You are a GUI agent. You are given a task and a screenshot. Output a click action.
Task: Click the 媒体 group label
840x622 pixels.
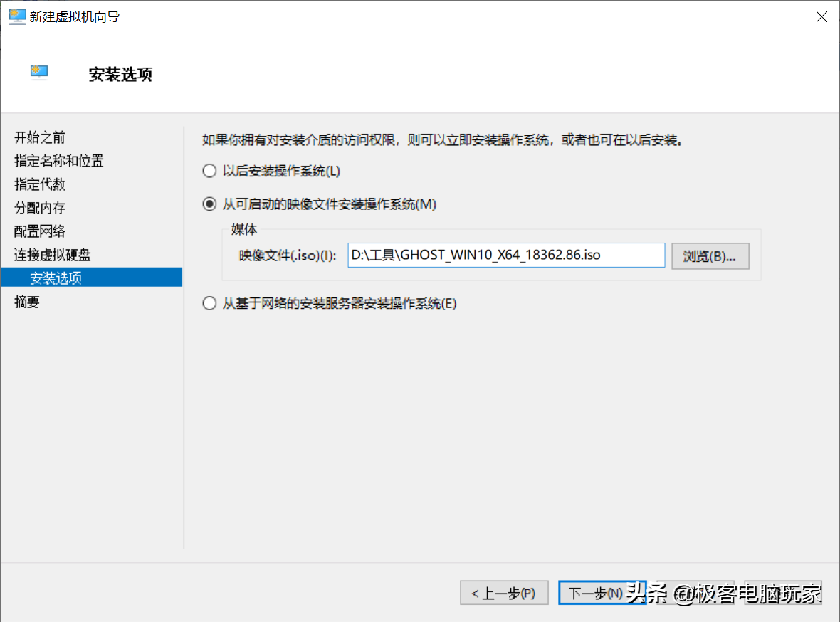click(x=244, y=229)
